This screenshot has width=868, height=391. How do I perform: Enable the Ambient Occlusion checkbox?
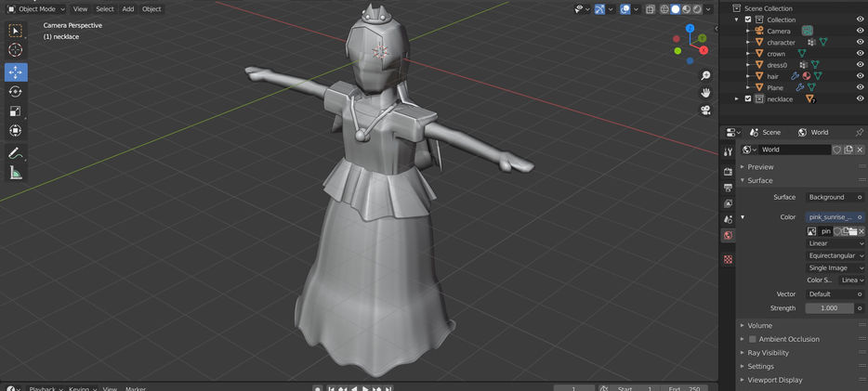[753, 339]
